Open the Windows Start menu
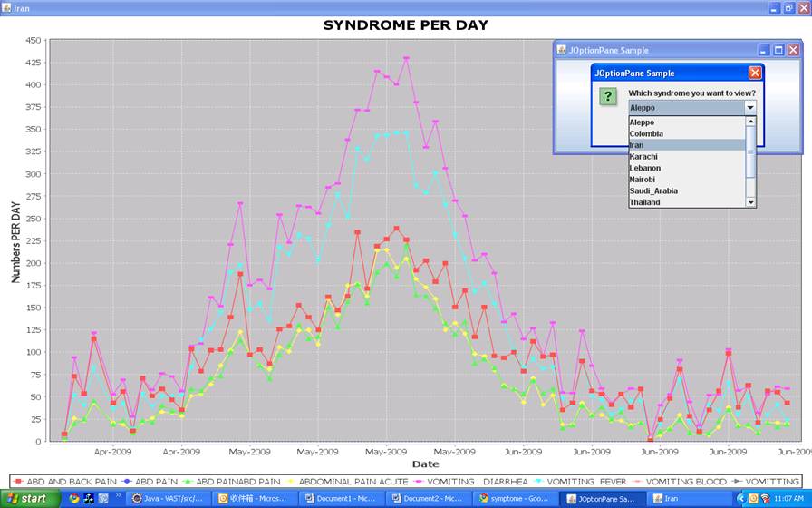Image resolution: width=812 pixels, height=508 pixels. [27, 498]
